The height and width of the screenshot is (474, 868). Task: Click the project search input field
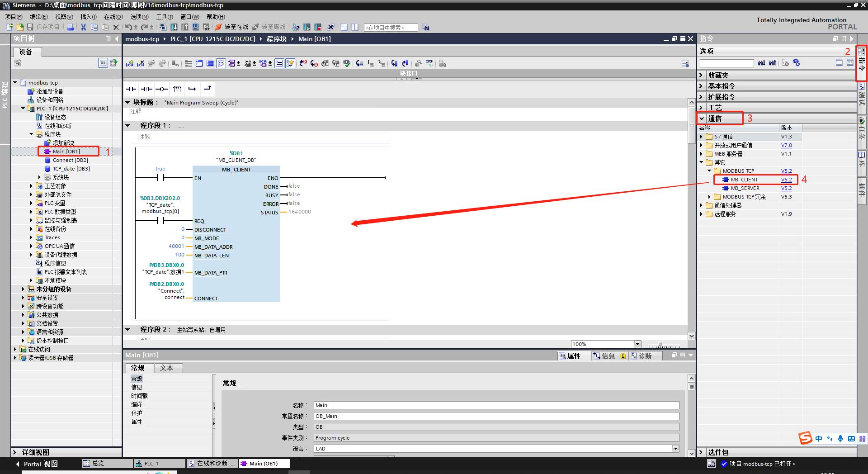[x=391, y=28]
